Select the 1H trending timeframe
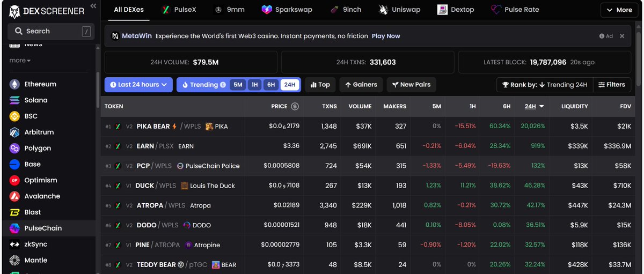This screenshot has width=644, height=274. tap(255, 85)
